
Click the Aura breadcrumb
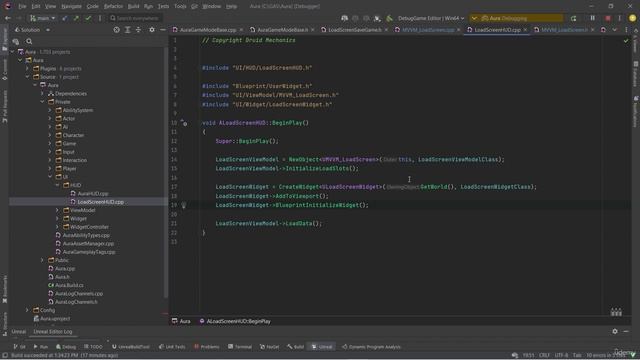click(181, 321)
